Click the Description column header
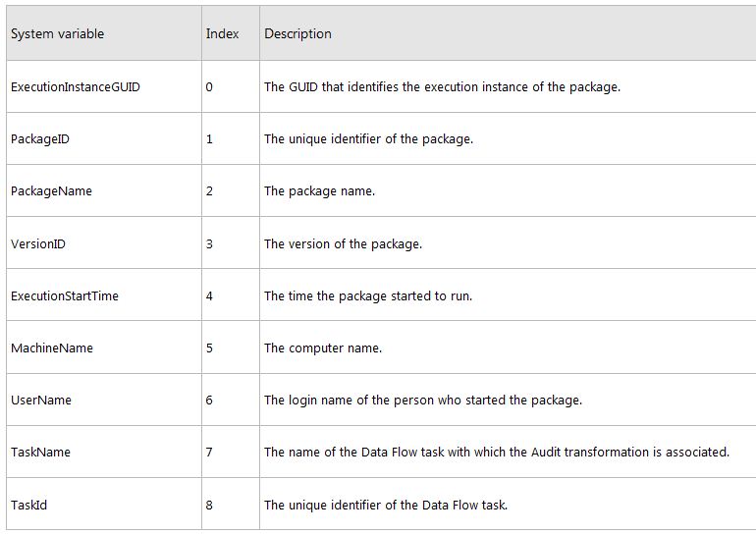 click(x=297, y=34)
